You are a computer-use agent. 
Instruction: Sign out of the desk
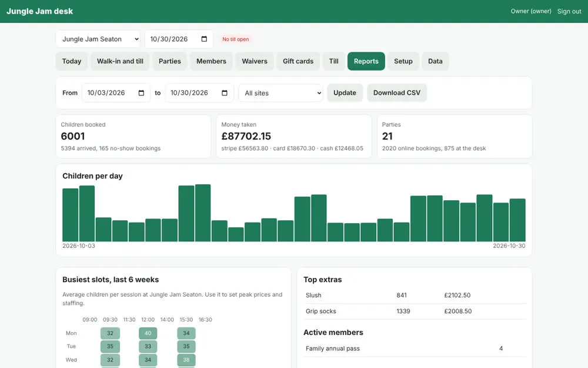point(569,11)
